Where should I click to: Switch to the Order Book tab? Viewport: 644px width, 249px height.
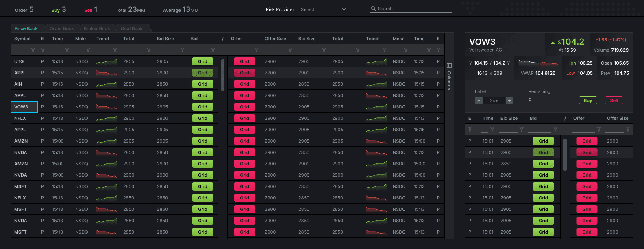pyautogui.click(x=62, y=28)
